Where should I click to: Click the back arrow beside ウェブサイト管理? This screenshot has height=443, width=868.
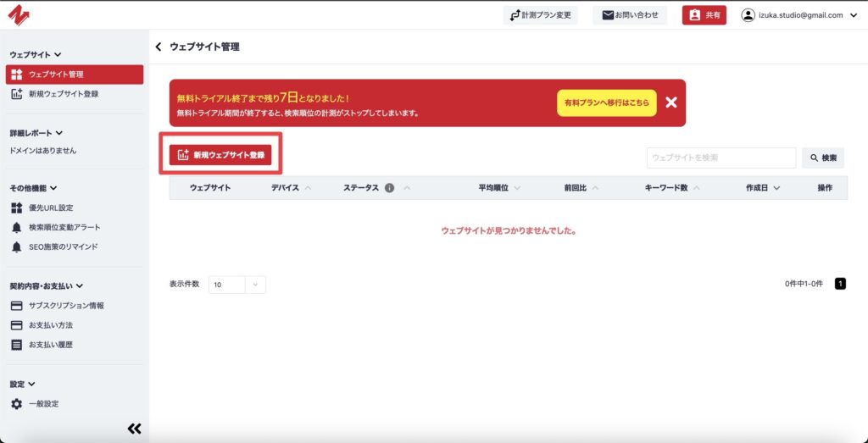(159, 47)
